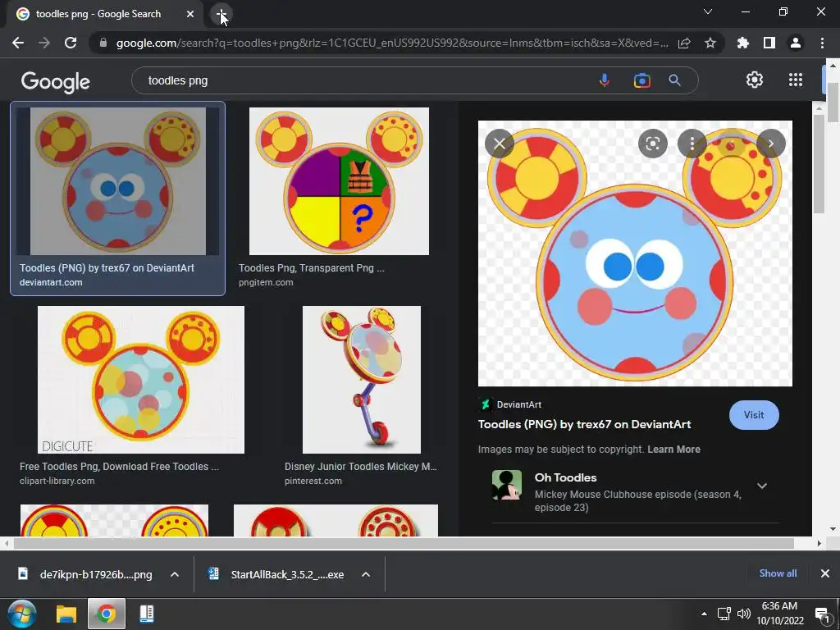Click 'Toodles Png, Transparent Png ...' title

311,268
